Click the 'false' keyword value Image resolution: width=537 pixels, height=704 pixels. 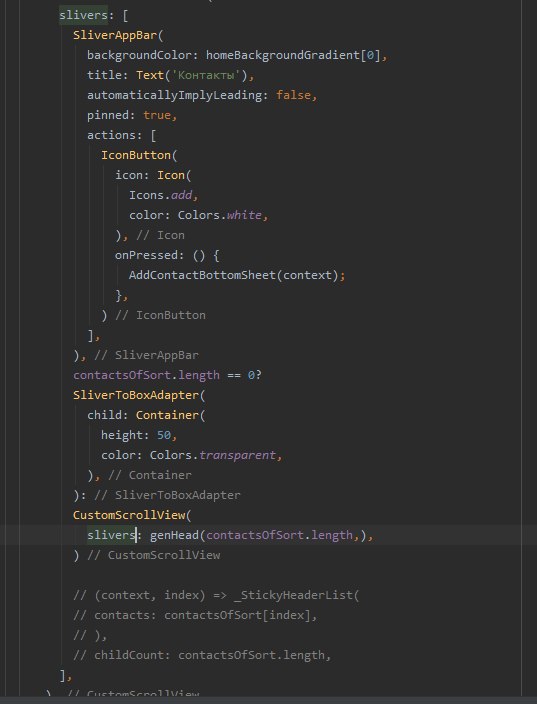coord(293,95)
